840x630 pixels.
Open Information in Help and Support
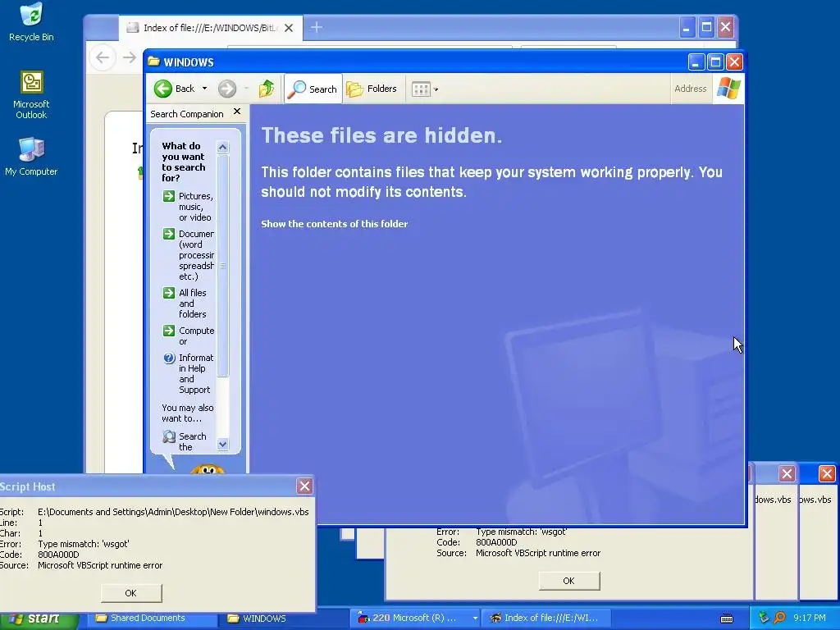pyautogui.click(x=188, y=373)
